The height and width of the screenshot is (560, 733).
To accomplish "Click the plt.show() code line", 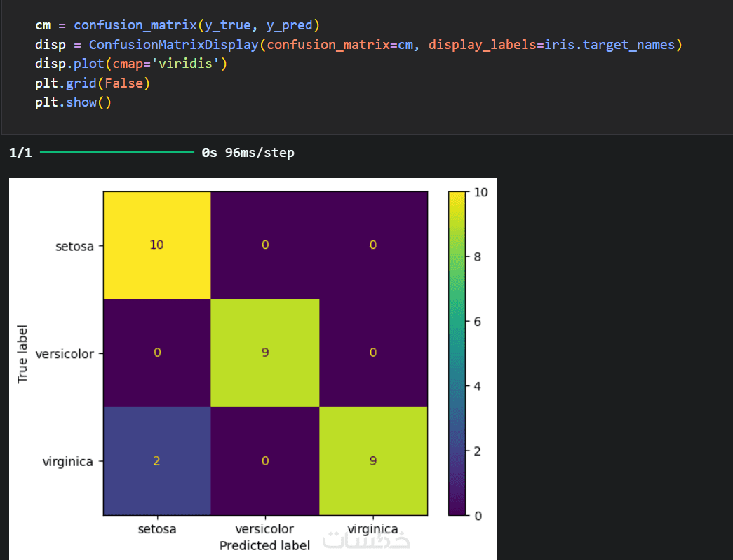I will [73, 102].
